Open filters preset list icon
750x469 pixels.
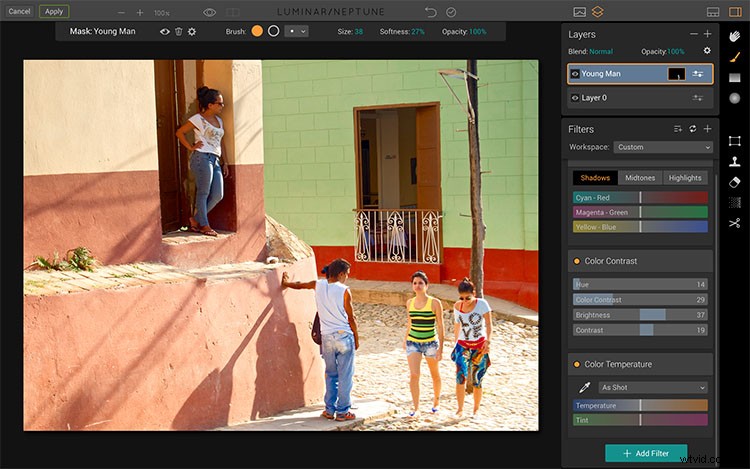pos(678,129)
